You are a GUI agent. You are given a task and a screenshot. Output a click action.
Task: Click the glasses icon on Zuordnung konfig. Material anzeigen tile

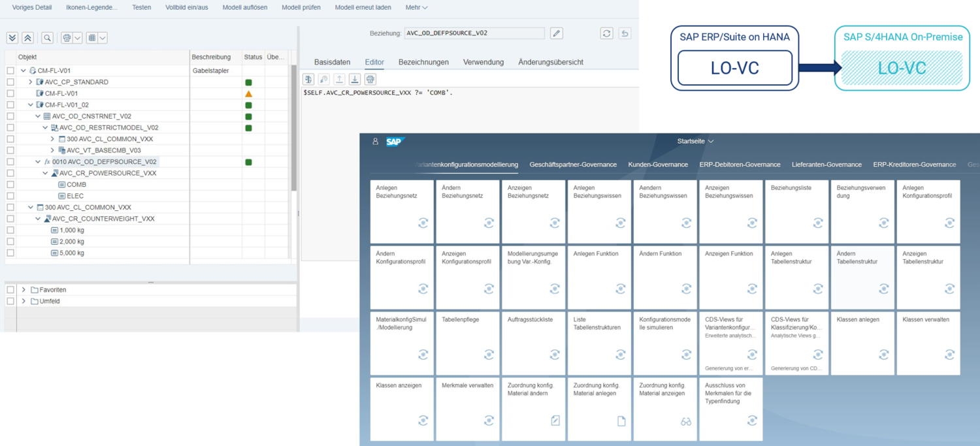tap(686, 422)
